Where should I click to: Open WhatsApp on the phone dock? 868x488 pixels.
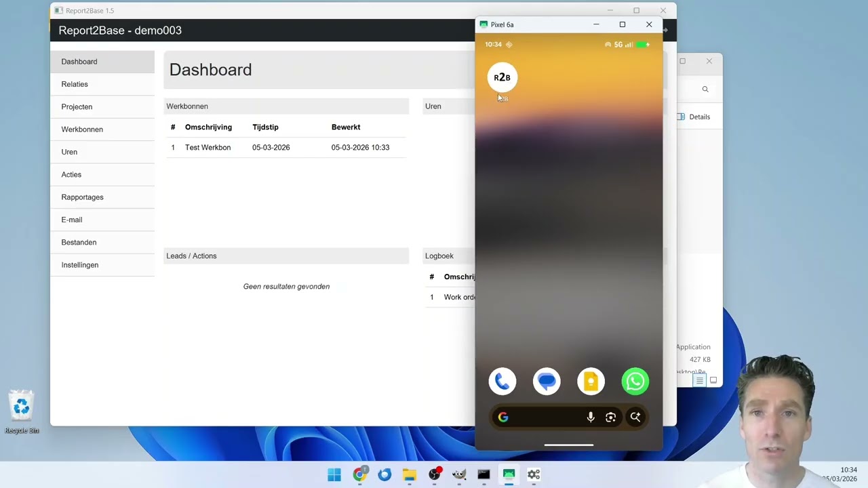click(635, 382)
